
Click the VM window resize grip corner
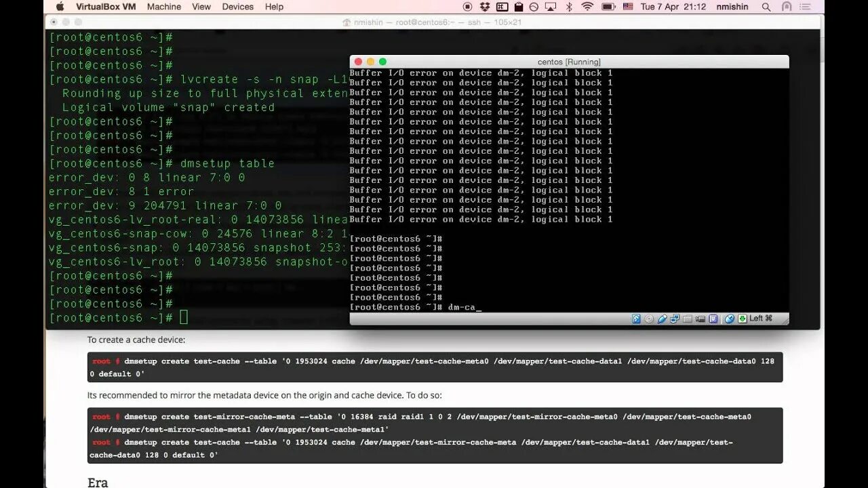(x=784, y=319)
